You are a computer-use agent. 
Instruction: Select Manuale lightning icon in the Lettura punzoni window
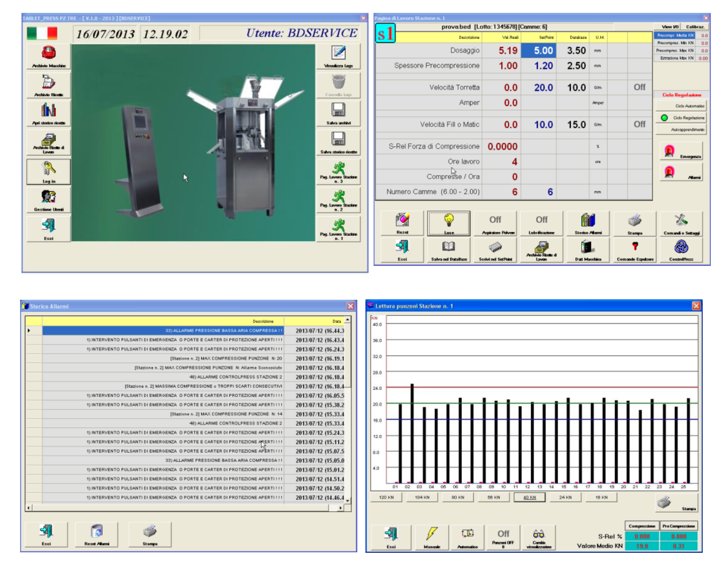click(x=432, y=537)
